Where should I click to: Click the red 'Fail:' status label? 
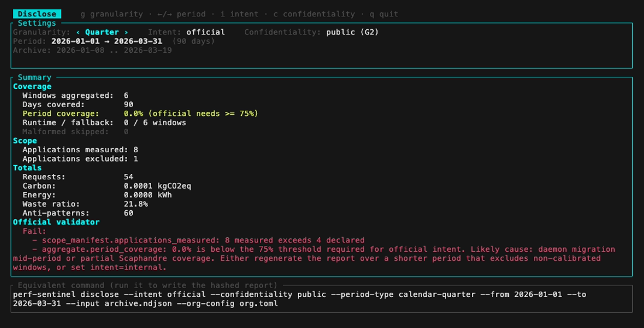35,231
